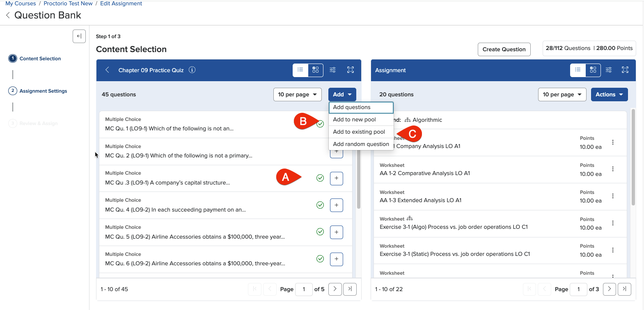
Task: Select AA 1-2 Comparative Analysis LO A1 row
Action: click(500, 170)
